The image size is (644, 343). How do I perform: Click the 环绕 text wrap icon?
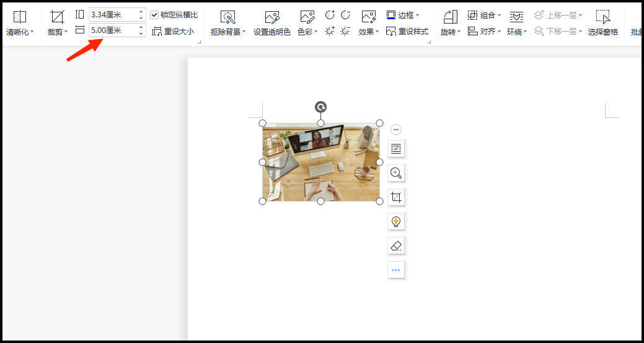click(x=516, y=17)
